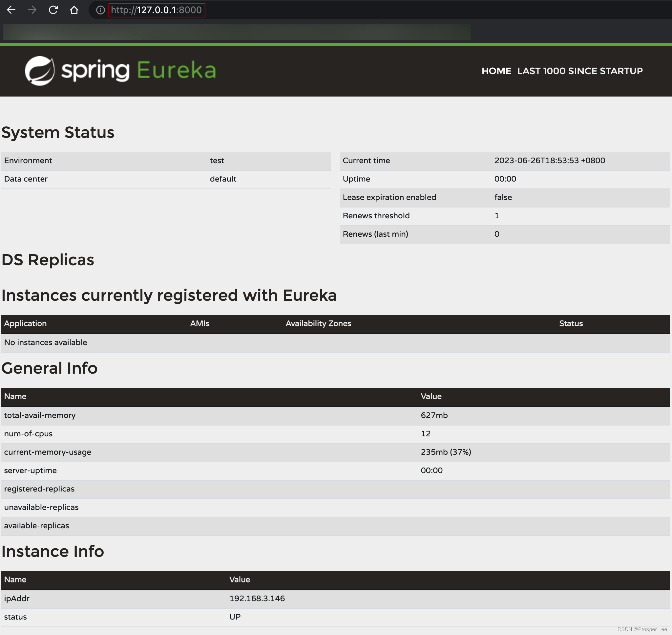Select the num-of-cpus row name
The height and width of the screenshot is (635, 672).
pyautogui.click(x=28, y=434)
